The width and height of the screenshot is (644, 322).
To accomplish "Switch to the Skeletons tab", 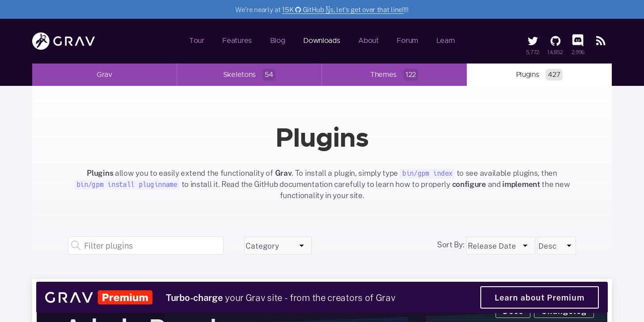I will [x=249, y=75].
